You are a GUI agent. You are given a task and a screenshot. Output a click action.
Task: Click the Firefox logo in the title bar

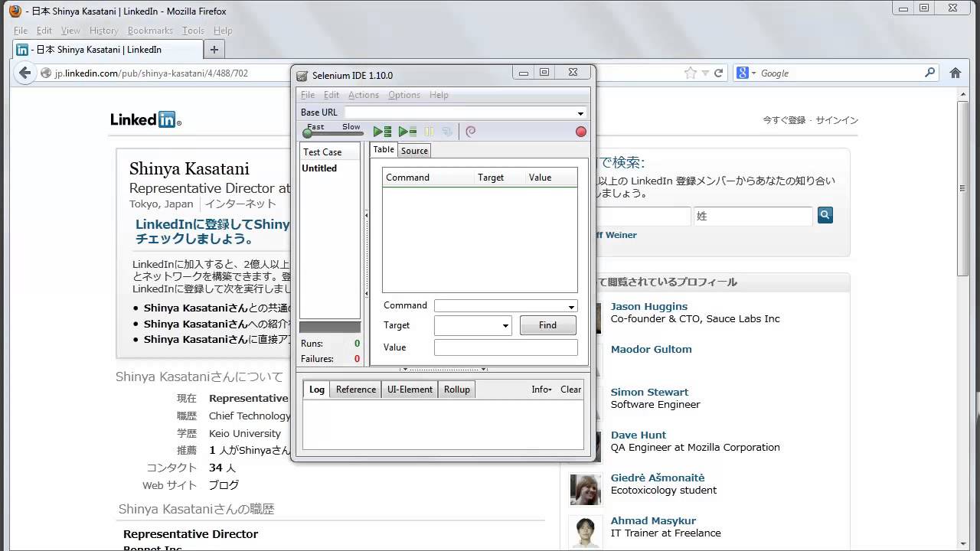tap(15, 11)
